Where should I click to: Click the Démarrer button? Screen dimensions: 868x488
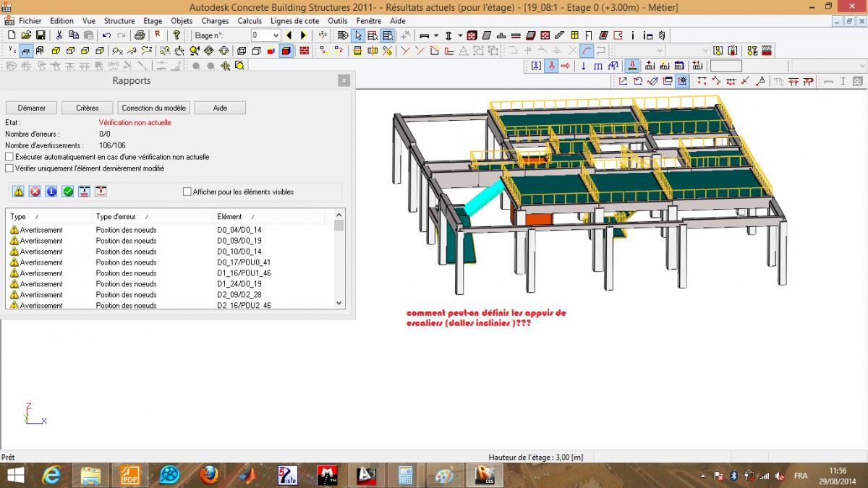point(31,108)
